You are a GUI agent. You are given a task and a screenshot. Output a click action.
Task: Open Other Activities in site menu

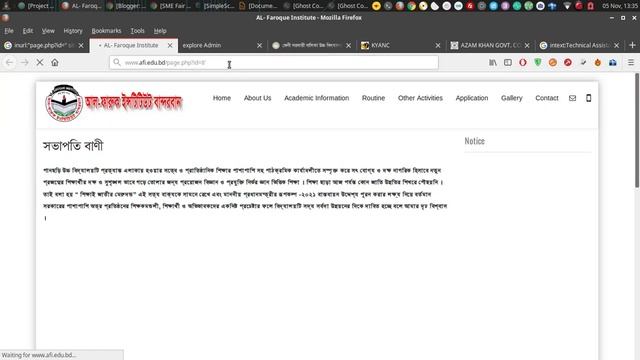point(420,98)
